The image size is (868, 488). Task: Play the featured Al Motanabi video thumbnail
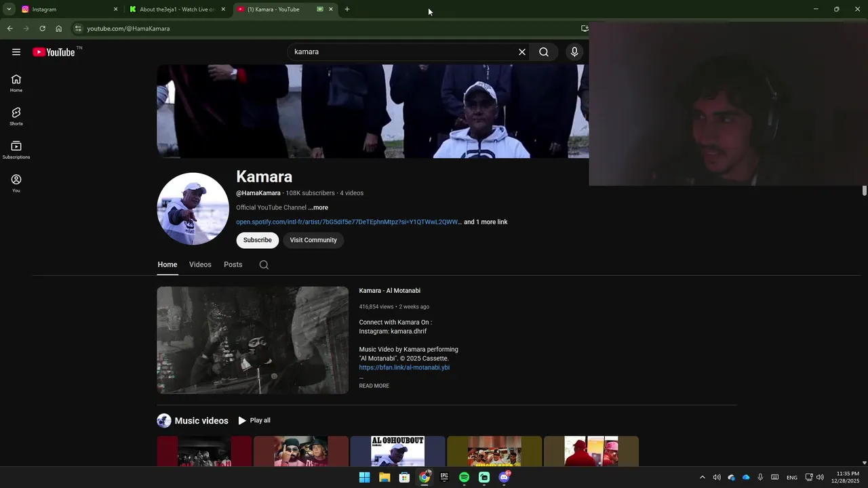point(253,340)
